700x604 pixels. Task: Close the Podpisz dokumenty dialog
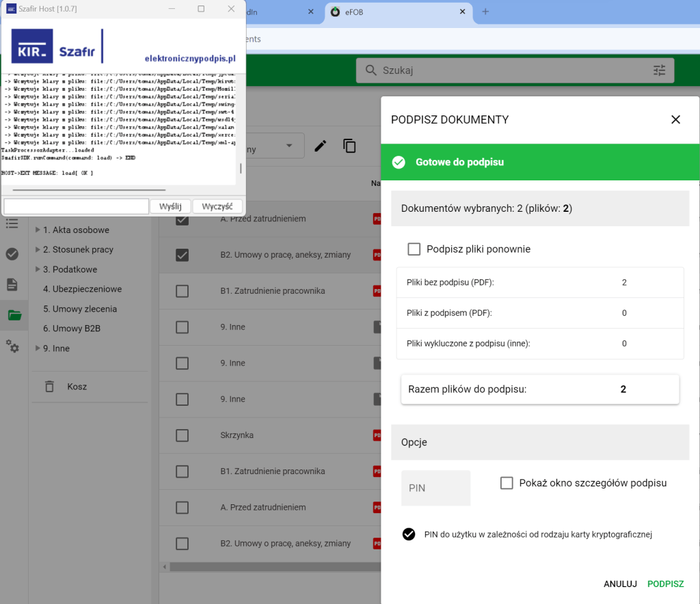coord(675,120)
